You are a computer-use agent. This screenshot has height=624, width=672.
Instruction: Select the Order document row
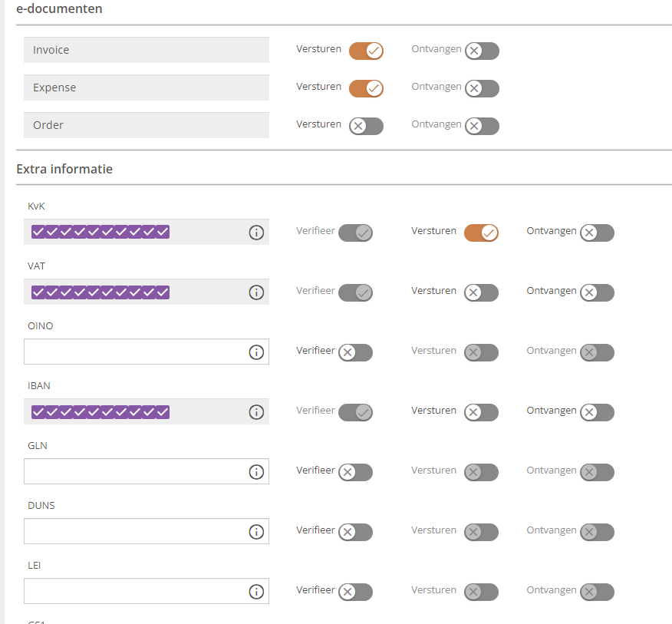tap(147, 125)
